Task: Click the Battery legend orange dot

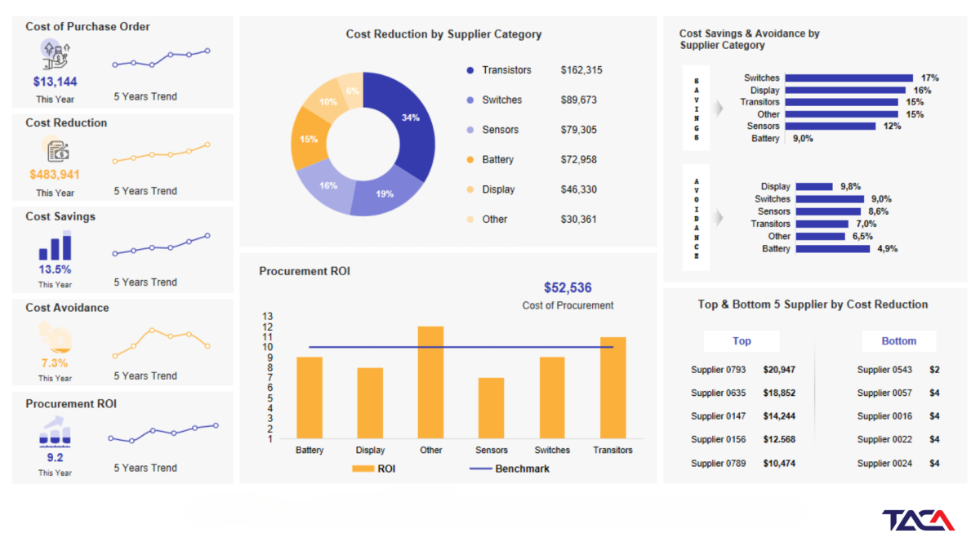Action: [470, 160]
